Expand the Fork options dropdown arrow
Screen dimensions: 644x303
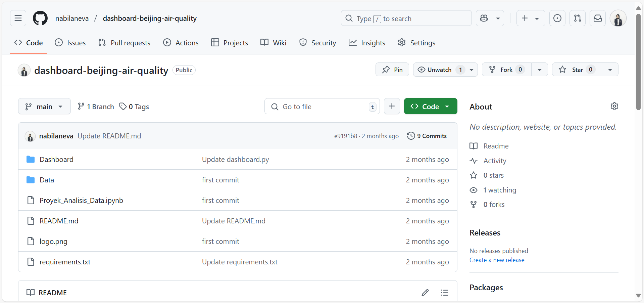[x=540, y=70]
